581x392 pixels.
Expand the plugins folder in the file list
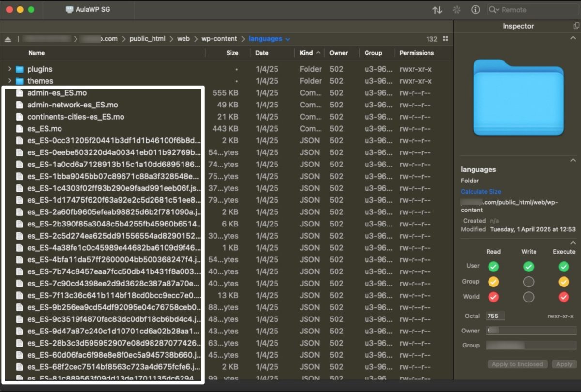(x=9, y=69)
